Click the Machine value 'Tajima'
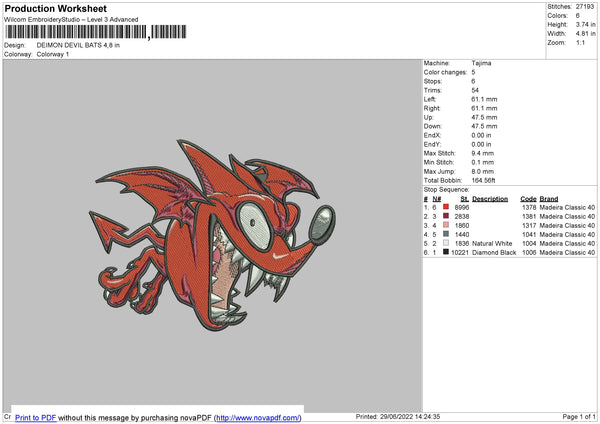Viewport: 600px width, 424px height. click(x=481, y=63)
